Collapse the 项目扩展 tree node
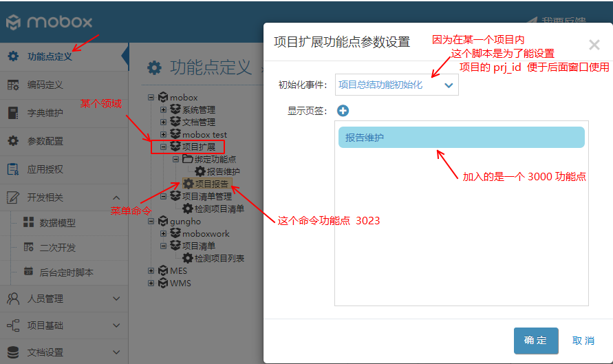 pos(164,147)
